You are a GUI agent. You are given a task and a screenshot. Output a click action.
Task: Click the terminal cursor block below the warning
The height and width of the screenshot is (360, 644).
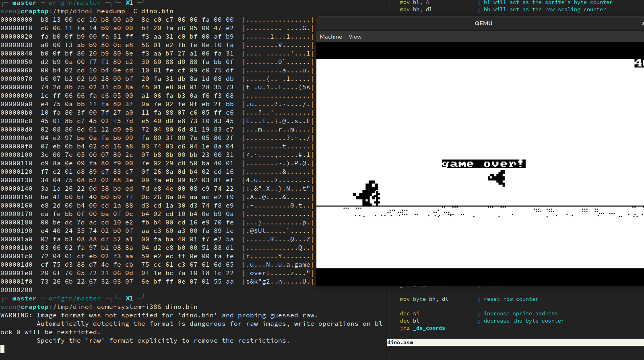pos(2,349)
